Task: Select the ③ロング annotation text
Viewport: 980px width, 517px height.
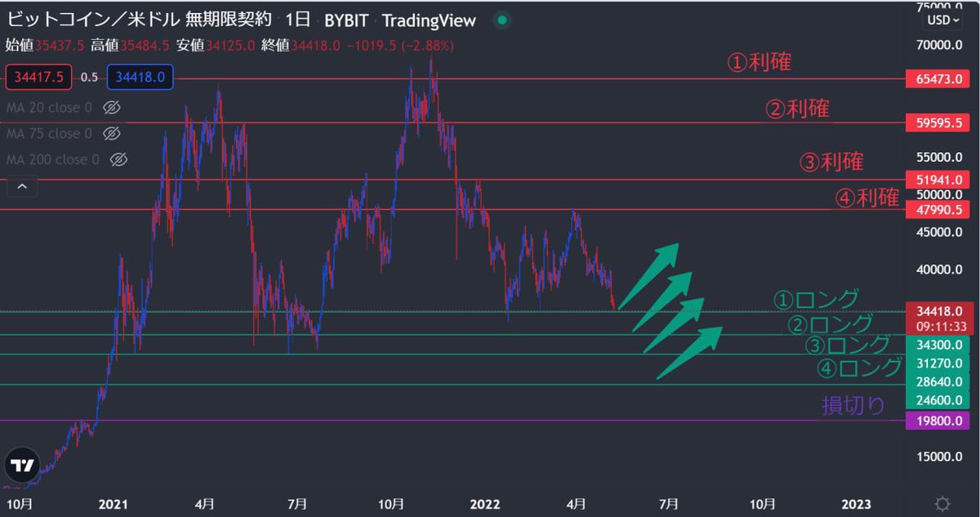Action: 848,345
